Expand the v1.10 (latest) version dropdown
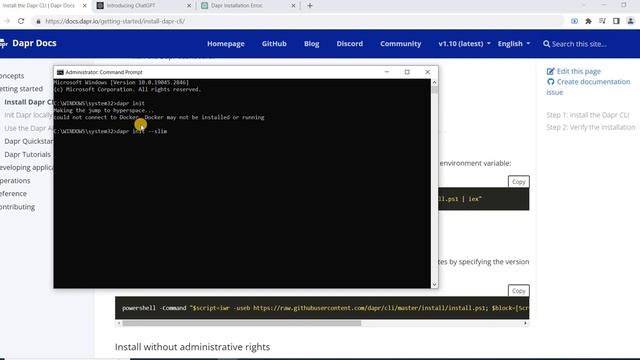640x360 pixels. pos(464,44)
